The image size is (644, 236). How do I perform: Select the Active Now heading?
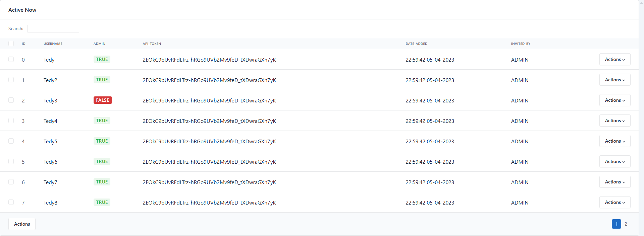pos(22,10)
